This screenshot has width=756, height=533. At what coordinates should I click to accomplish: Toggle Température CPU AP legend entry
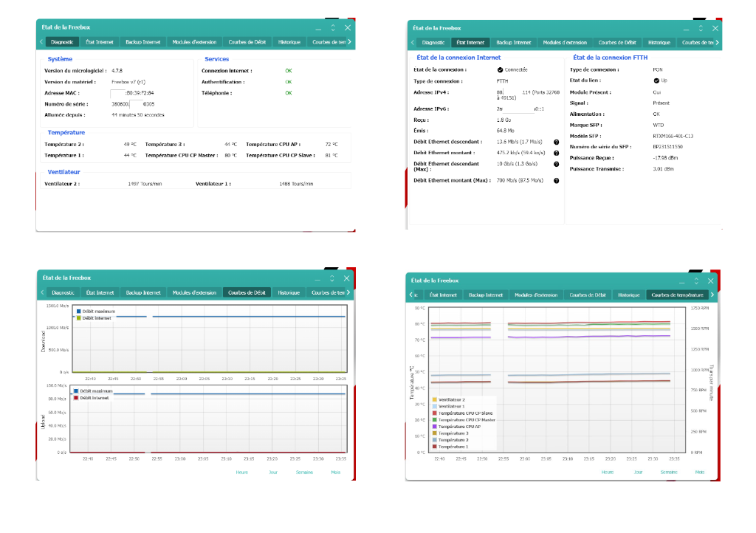coord(456,427)
